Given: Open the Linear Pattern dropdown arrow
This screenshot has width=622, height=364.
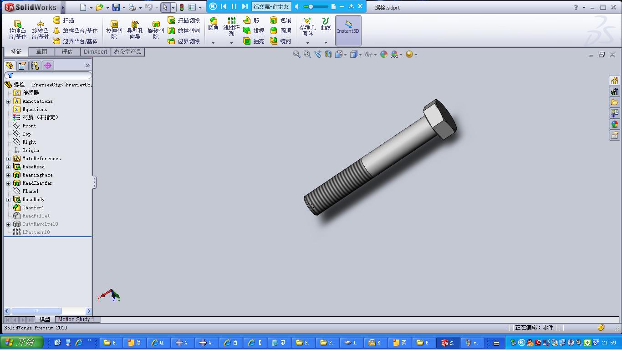Looking at the screenshot, I should click(231, 43).
